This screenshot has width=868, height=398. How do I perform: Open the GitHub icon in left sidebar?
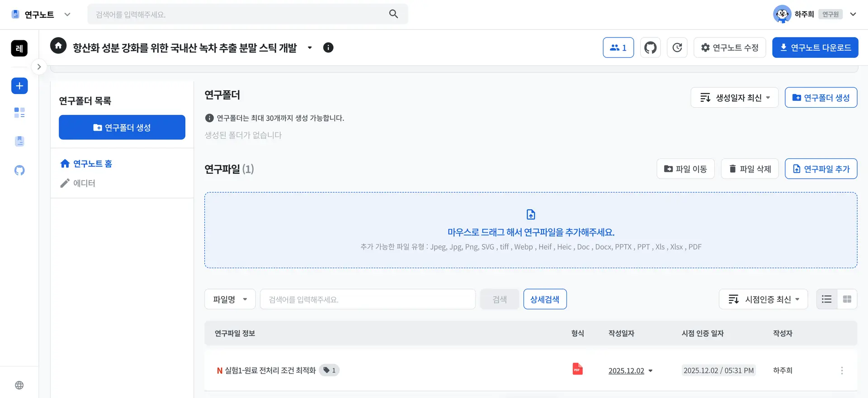tap(19, 171)
